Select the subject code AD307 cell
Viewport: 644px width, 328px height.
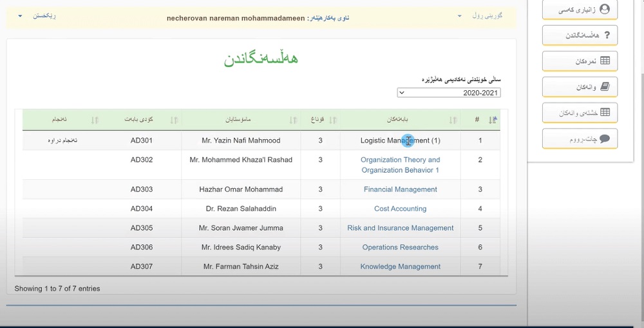141,267
